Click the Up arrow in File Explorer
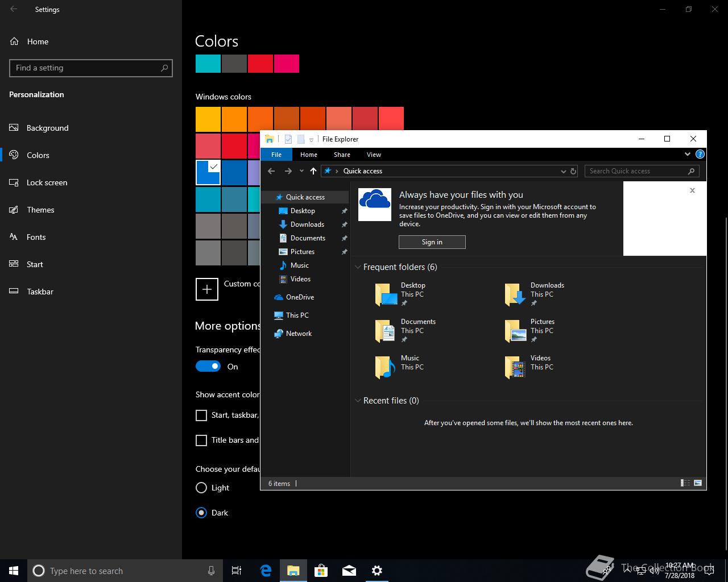 tap(313, 171)
